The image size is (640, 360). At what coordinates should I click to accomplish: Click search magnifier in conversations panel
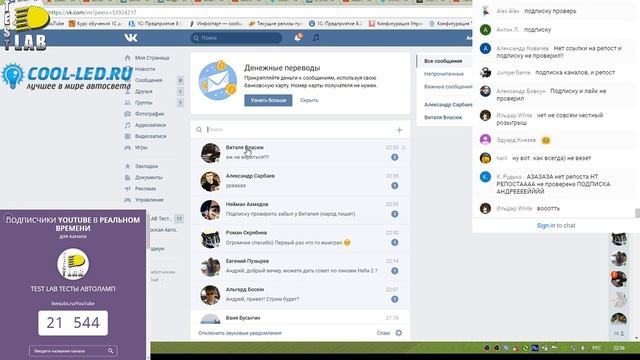[x=199, y=130]
